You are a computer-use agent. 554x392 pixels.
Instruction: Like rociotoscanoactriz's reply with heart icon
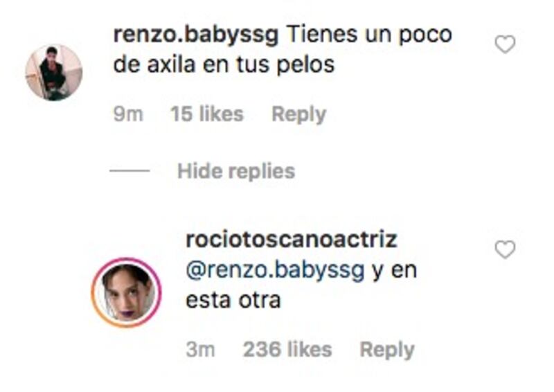[x=505, y=249]
